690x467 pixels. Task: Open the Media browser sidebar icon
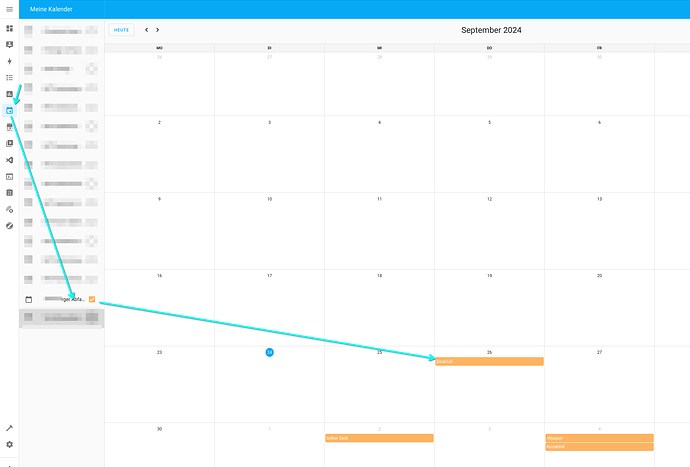(9, 143)
